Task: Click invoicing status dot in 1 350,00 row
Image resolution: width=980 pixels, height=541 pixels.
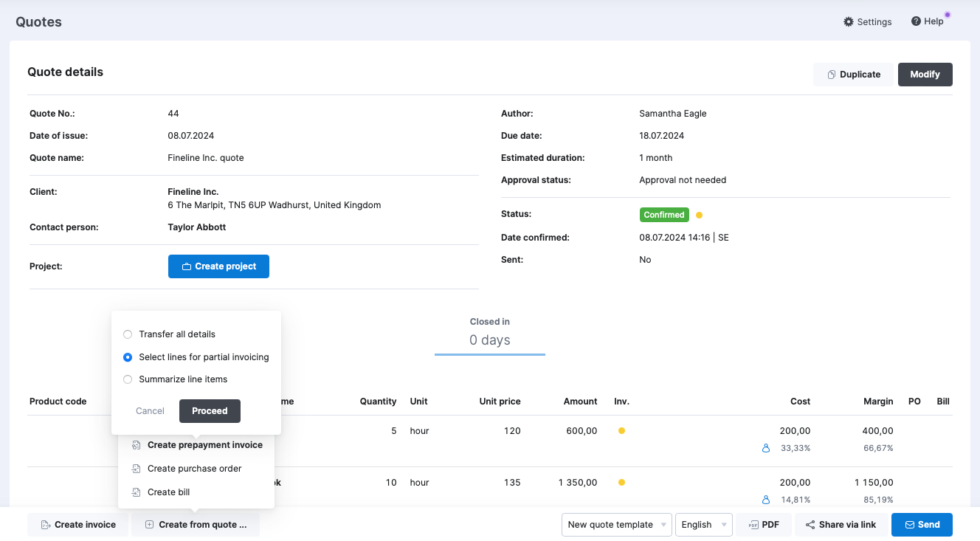Action: (621, 483)
